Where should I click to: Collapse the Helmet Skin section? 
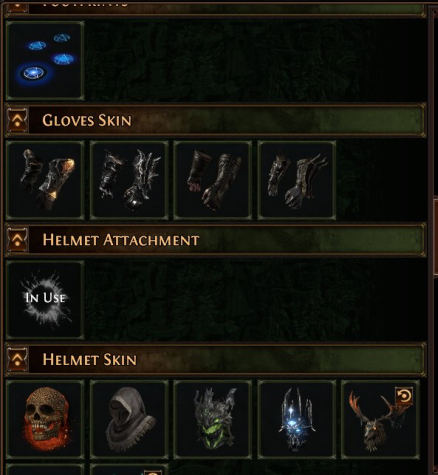pos(17,359)
